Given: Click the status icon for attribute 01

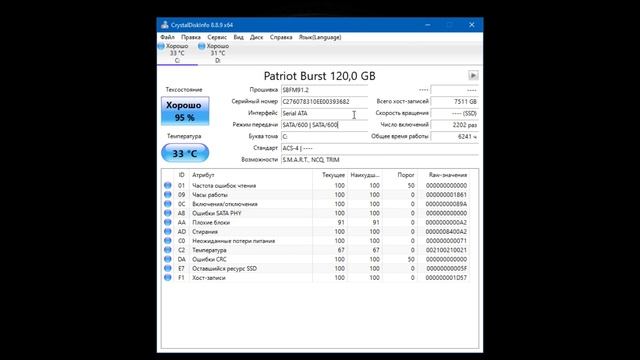Looking at the screenshot, I should click(168, 185).
